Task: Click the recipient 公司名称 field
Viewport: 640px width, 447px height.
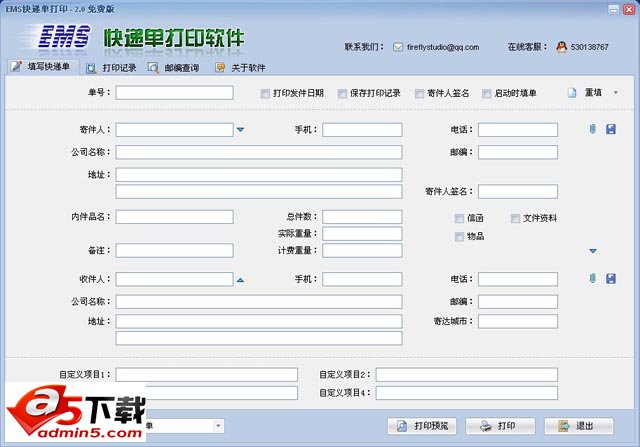Action: [259, 302]
